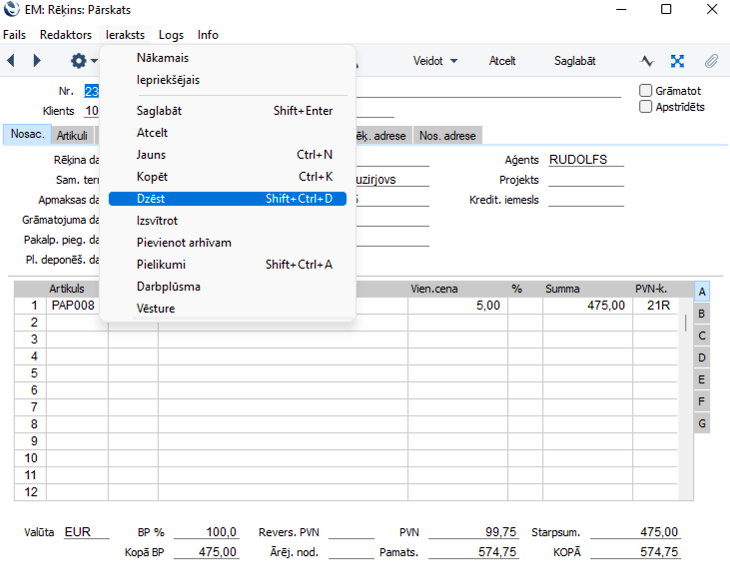
Task: Open attachments paperclip icon
Action: click(711, 61)
